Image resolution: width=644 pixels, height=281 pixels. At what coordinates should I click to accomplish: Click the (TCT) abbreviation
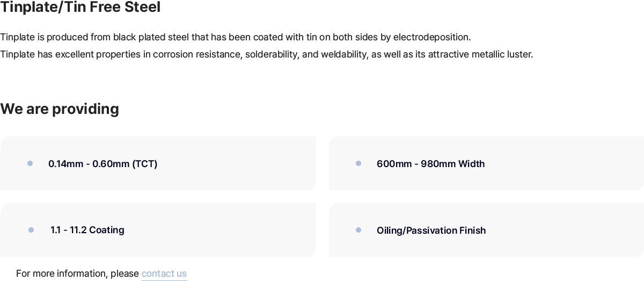coord(145,164)
